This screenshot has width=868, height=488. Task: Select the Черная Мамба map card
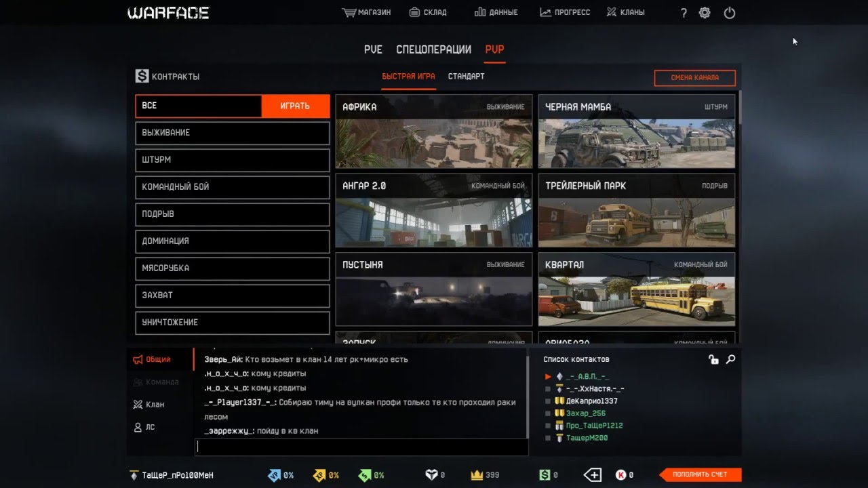click(637, 131)
